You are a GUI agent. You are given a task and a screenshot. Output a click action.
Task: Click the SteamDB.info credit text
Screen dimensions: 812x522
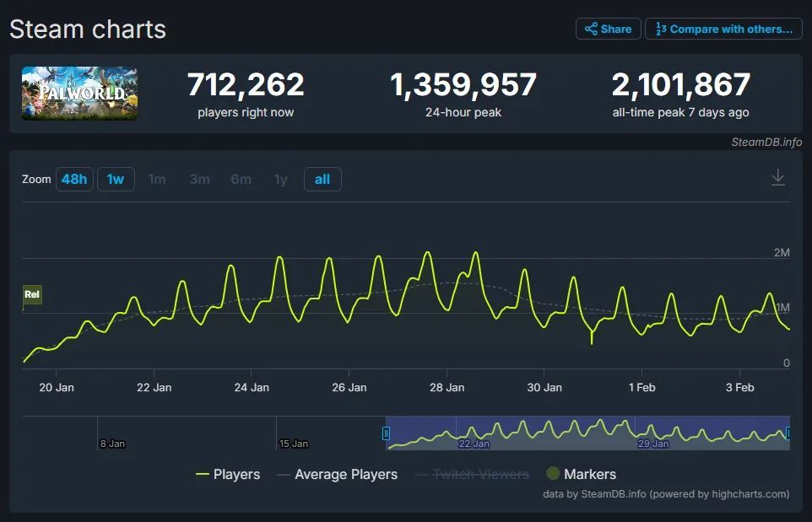tap(766, 143)
